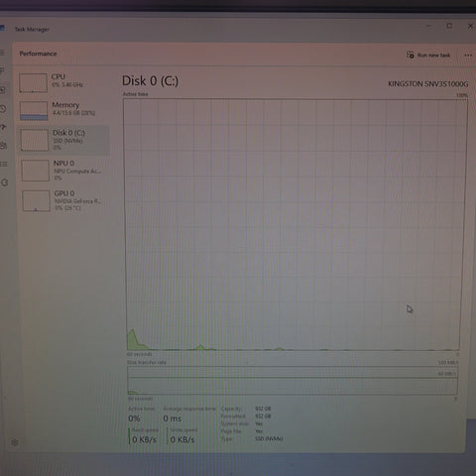476x476 pixels.
Task: Click the KINGSTON SNV3S1000G model text
Action: tap(428, 84)
